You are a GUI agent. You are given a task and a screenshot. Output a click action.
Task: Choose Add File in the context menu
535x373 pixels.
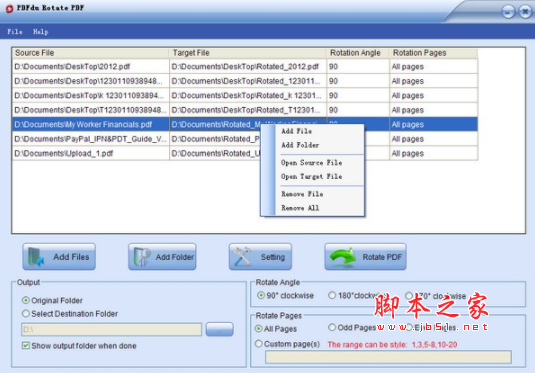click(296, 131)
